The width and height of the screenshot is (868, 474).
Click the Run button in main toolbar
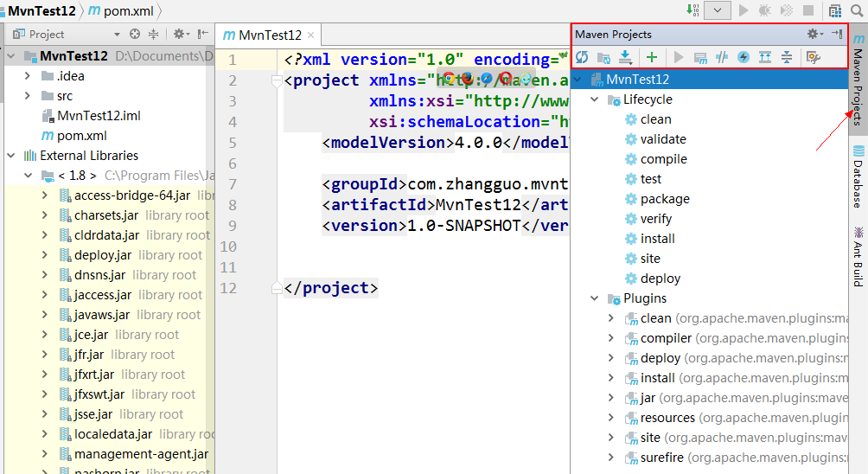(x=744, y=10)
